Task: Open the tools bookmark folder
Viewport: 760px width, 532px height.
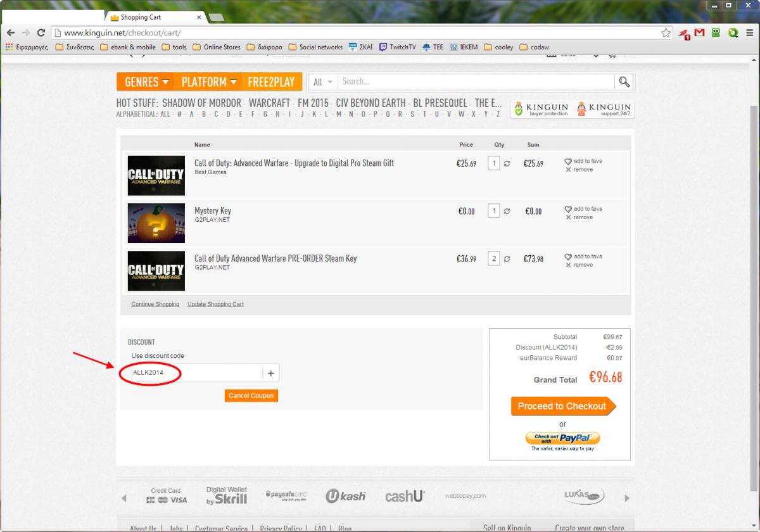Action: pyautogui.click(x=174, y=47)
